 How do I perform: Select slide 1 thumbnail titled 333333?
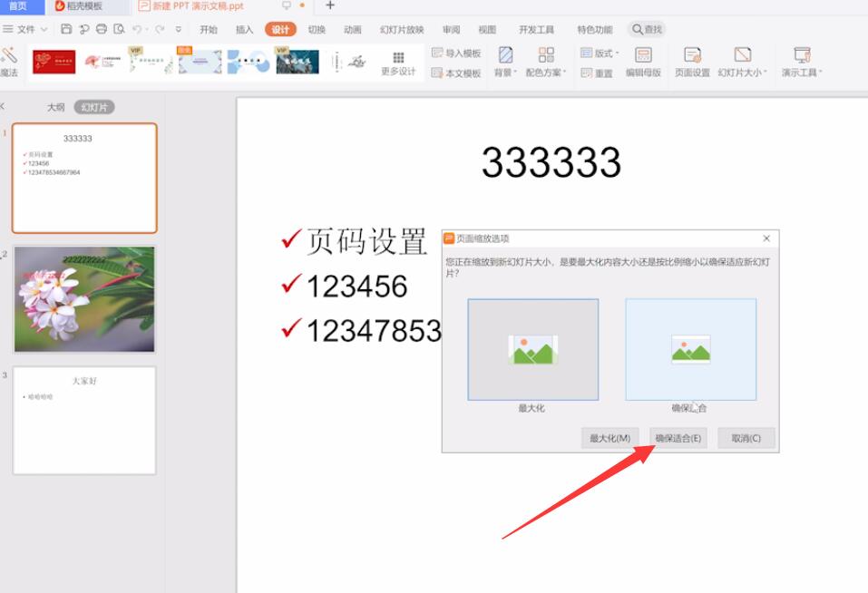click(84, 178)
